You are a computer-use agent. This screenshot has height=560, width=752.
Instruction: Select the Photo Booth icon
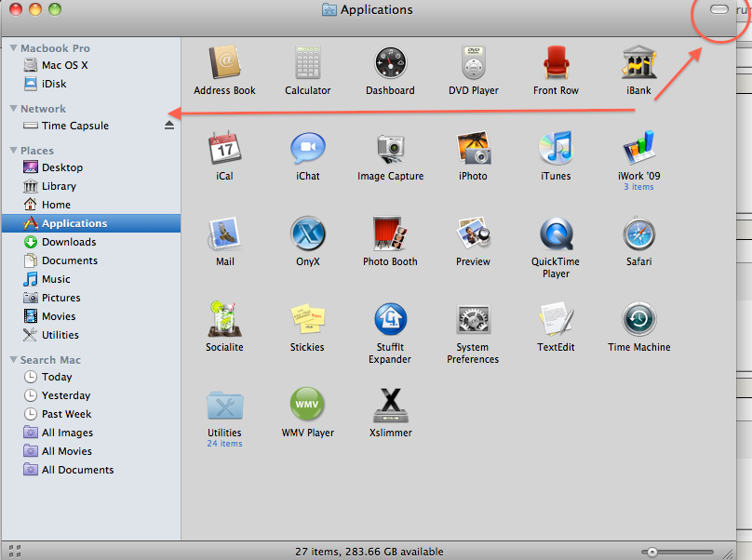[390, 233]
